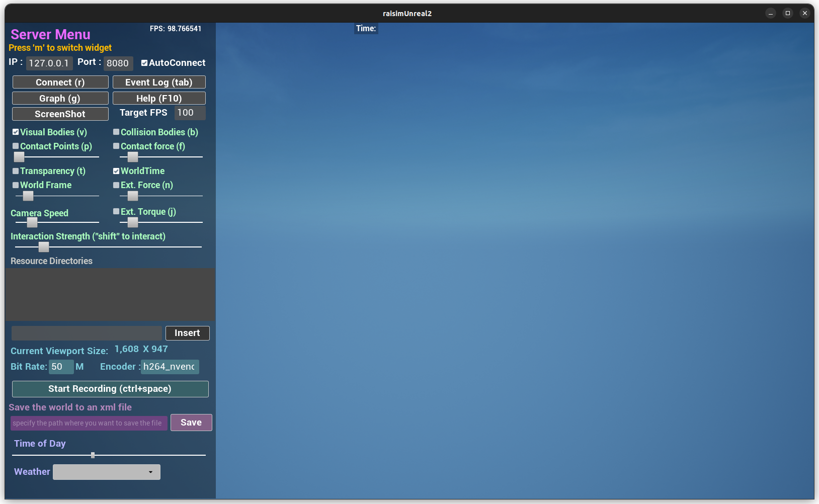Open the Event Log (tab)
This screenshot has width=819, height=504.
coord(159,82)
